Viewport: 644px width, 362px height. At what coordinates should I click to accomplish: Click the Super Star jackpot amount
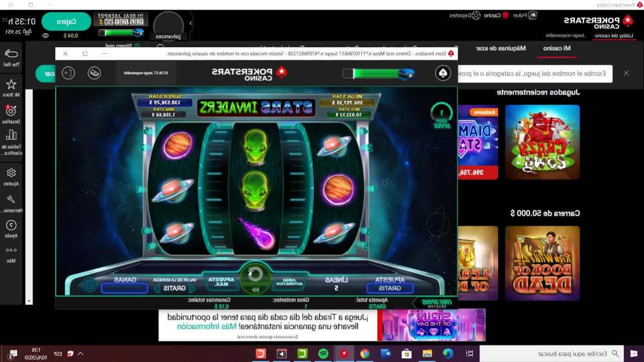pos(165,103)
